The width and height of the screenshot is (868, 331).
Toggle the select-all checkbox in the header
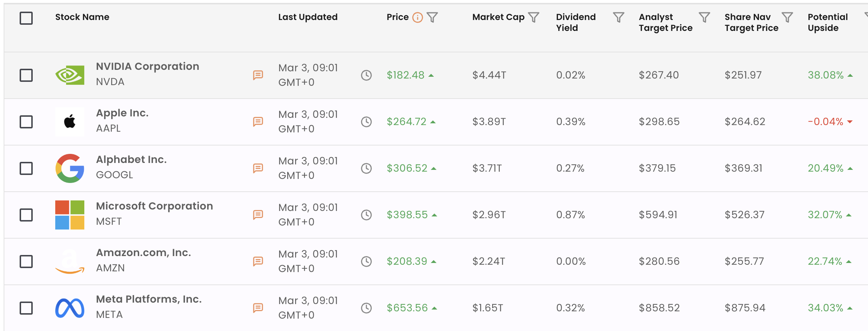tap(26, 17)
